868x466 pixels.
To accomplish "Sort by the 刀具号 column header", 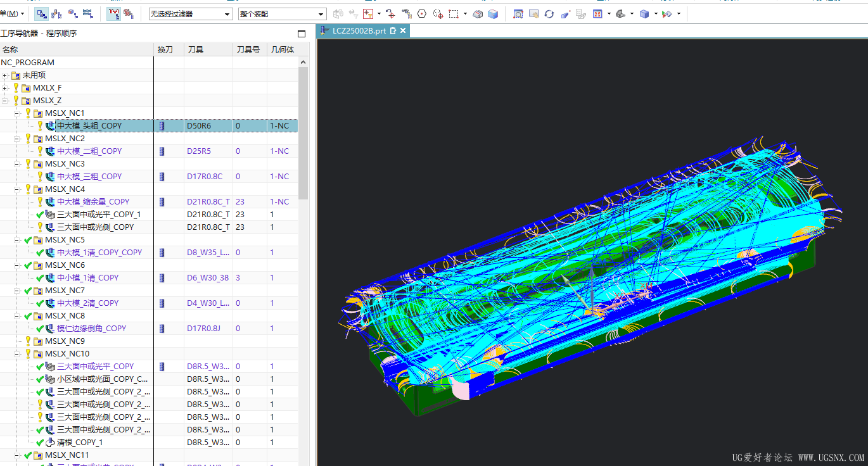I will click(250, 49).
